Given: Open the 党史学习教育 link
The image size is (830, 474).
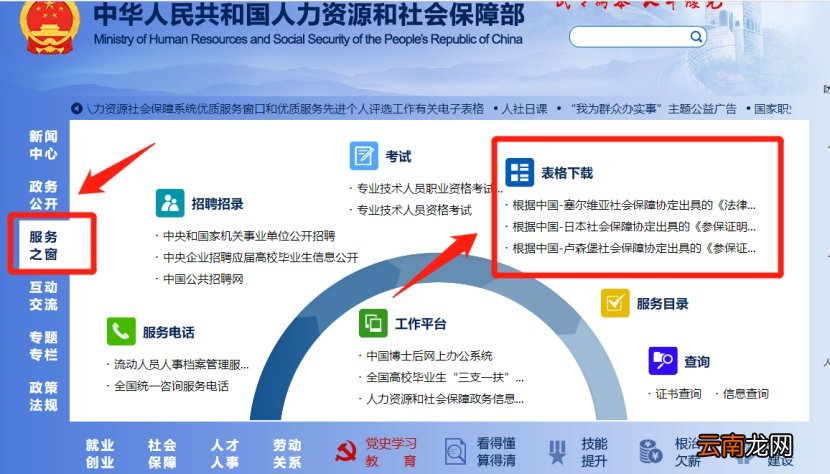Looking at the screenshot, I should coord(391,452).
